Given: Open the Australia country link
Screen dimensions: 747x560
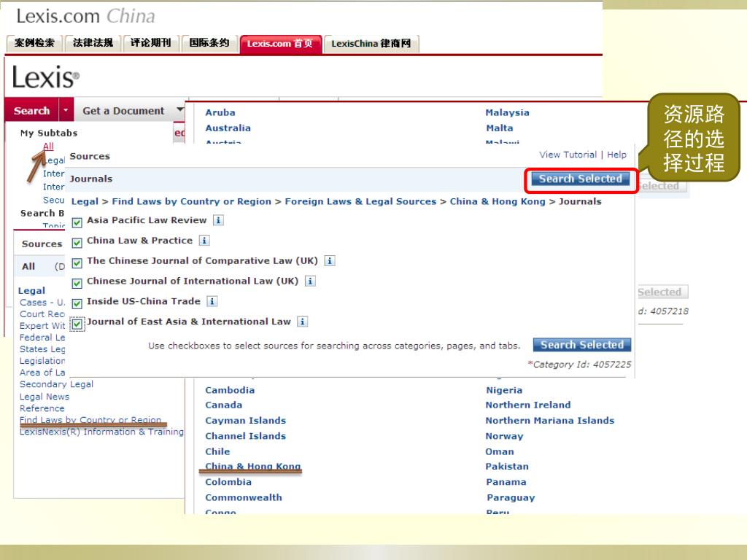Looking at the screenshot, I should 228,128.
